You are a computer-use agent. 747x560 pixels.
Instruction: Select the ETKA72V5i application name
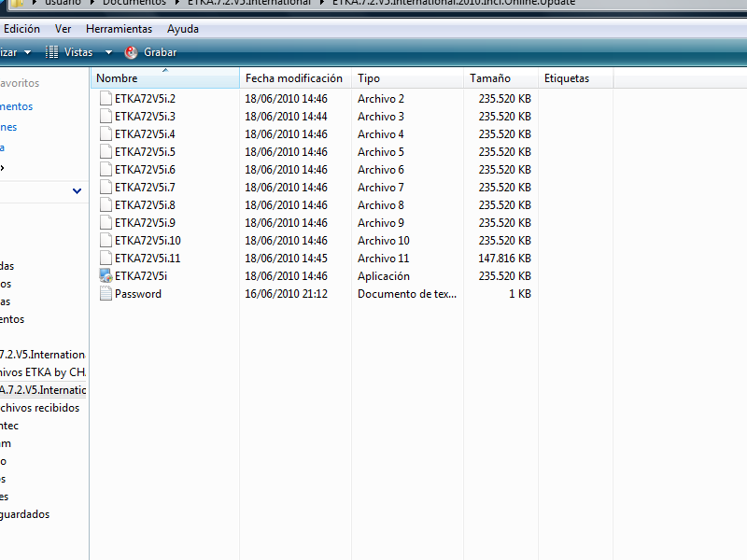point(141,276)
